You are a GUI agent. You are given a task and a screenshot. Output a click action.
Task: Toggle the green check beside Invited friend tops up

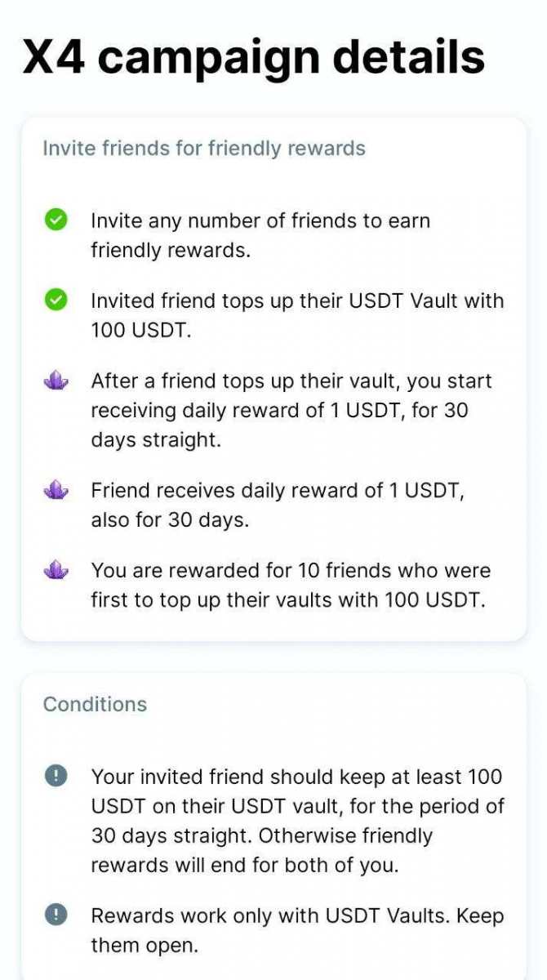pyautogui.click(x=56, y=301)
